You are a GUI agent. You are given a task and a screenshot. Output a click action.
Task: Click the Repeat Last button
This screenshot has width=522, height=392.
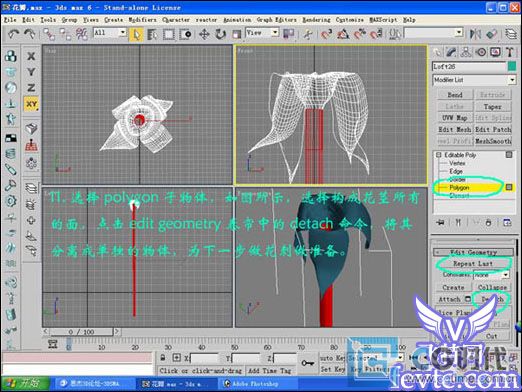(x=473, y=264)
